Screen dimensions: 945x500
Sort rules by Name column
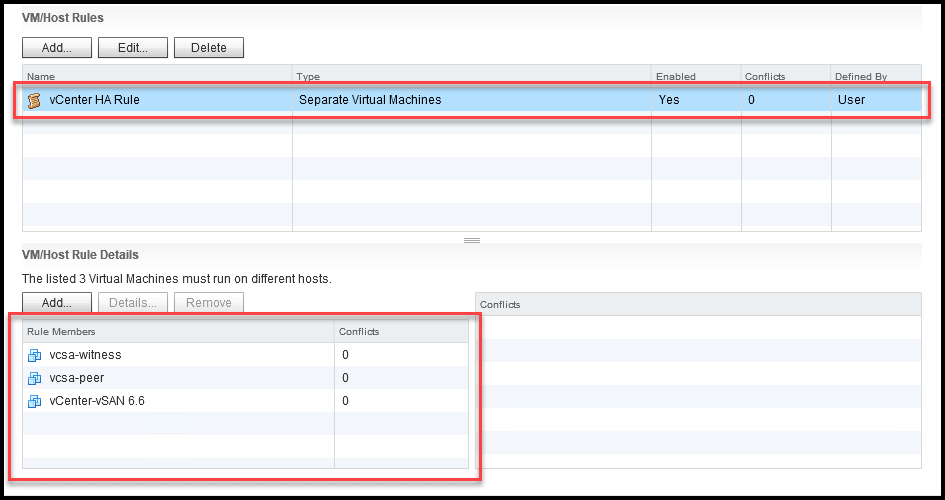pyautogui.click(x=157, y=77)
